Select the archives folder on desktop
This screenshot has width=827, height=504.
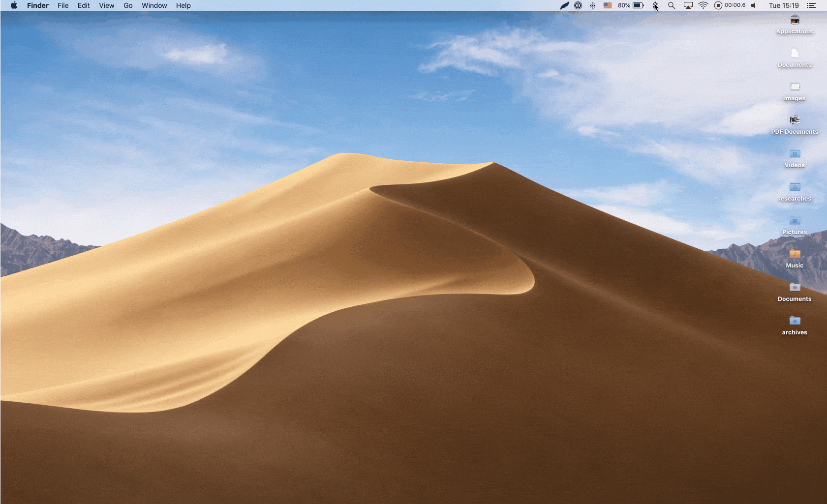point(795,326)
